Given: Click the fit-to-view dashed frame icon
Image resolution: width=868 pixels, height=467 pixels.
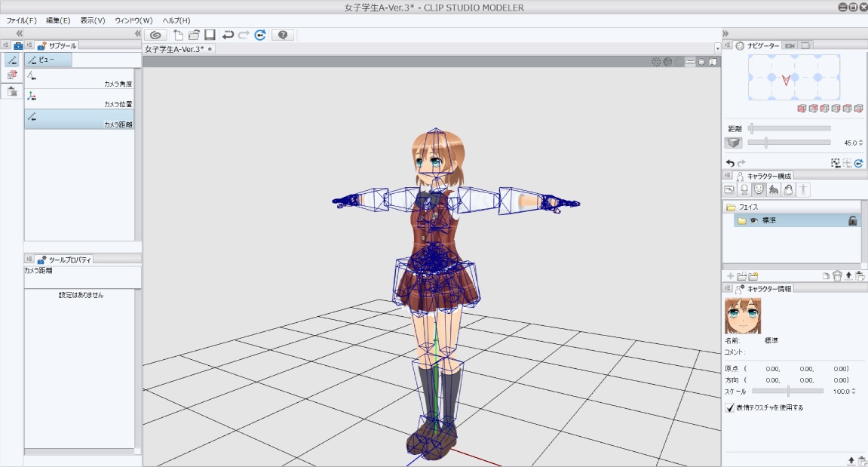Looking at the screenshot, I should tap(836, 163).
